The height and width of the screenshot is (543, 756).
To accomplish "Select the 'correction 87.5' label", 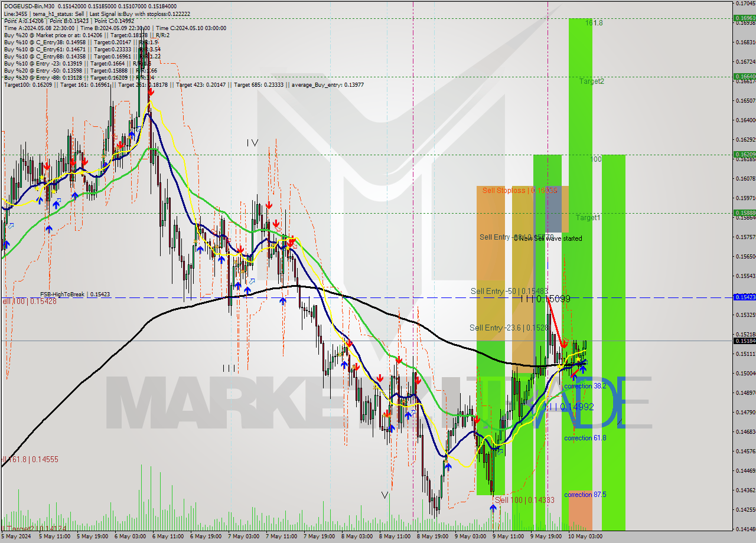I will [x=585, y=495].
